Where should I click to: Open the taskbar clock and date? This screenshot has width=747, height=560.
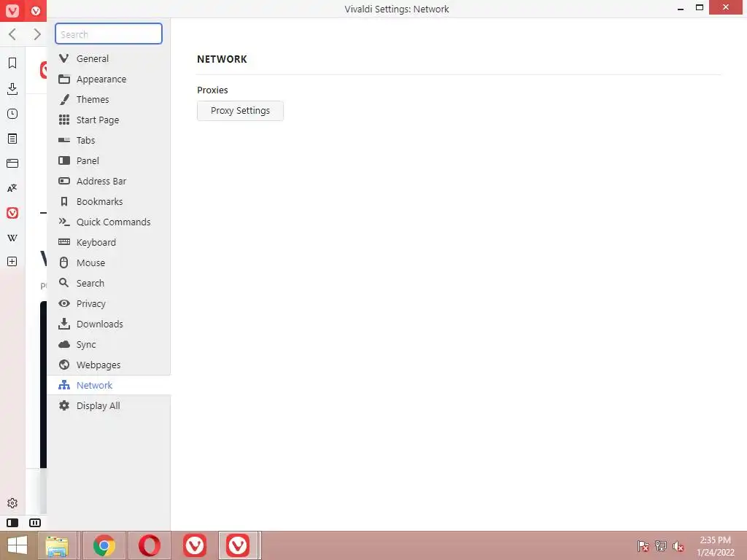716,545
